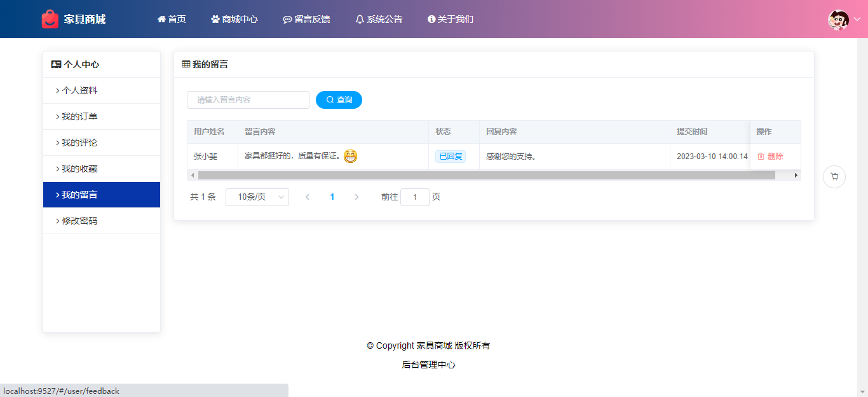Screen dimensions: 868x397
Task: Click the table's horizontal scrollbar thumb
Action: pyautogui.click(x=486, y=175)
